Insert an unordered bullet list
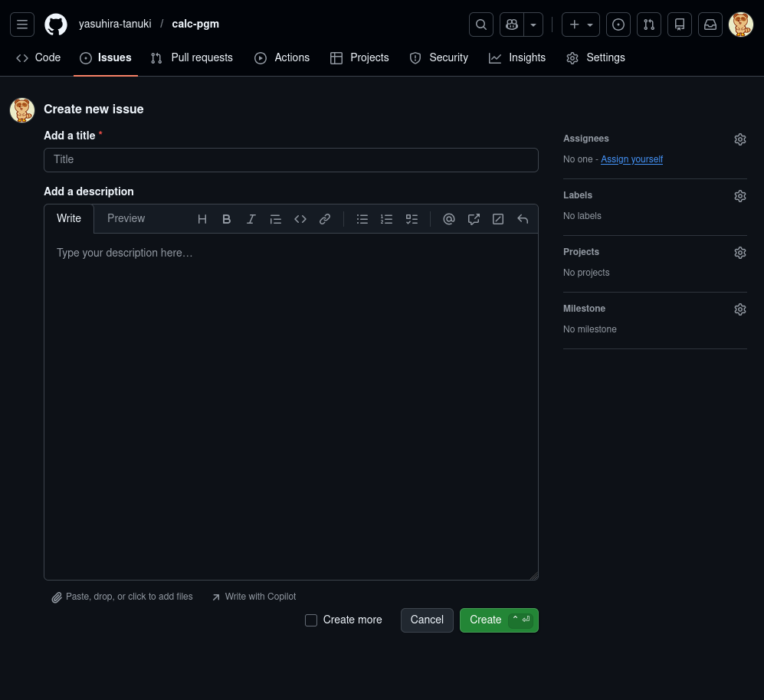The height and width of the screenshot is (700, 764). pyautogui.click(x=362, y=219)
